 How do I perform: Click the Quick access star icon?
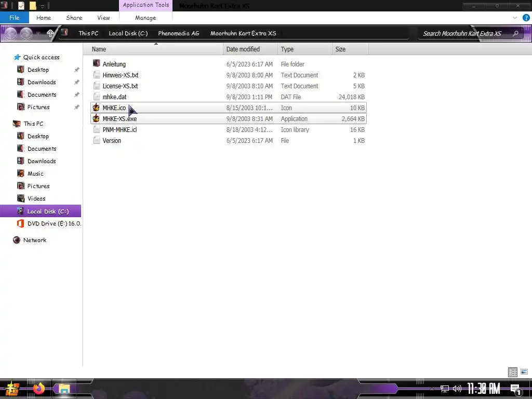coord(17,57)
